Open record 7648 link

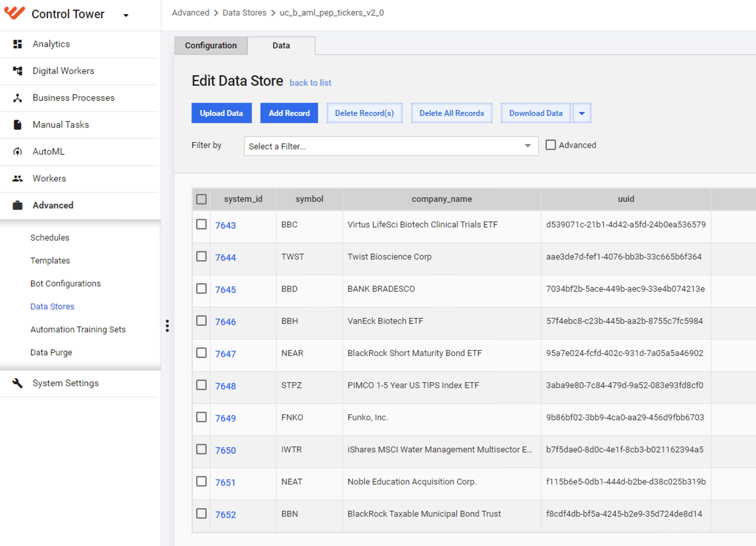coord(225,386)
